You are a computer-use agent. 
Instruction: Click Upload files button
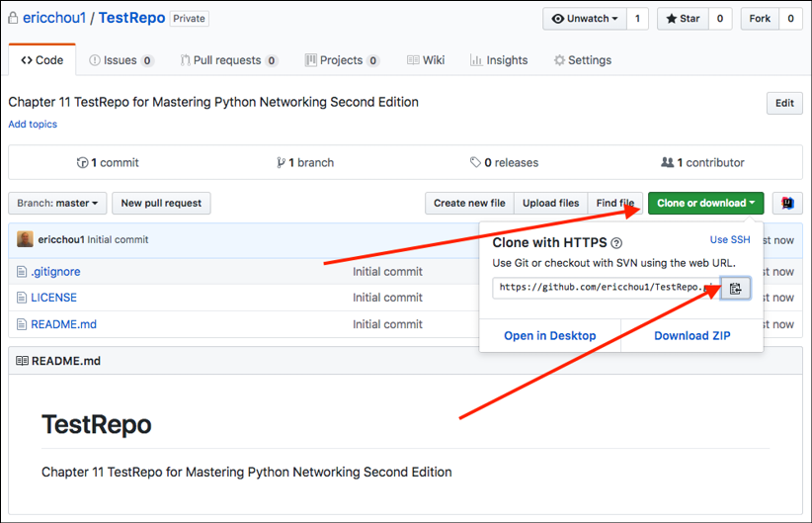(550, 204)
